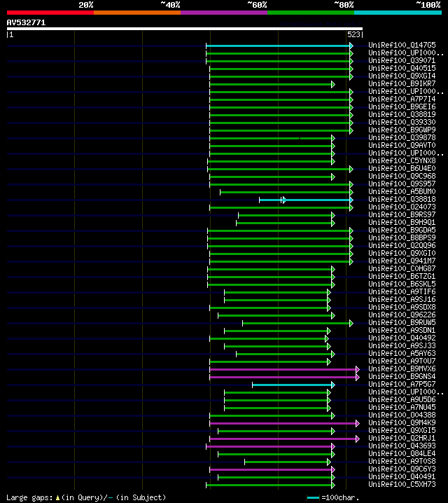Select the UniRef100_B9MVX6 label

coord(402,368)
